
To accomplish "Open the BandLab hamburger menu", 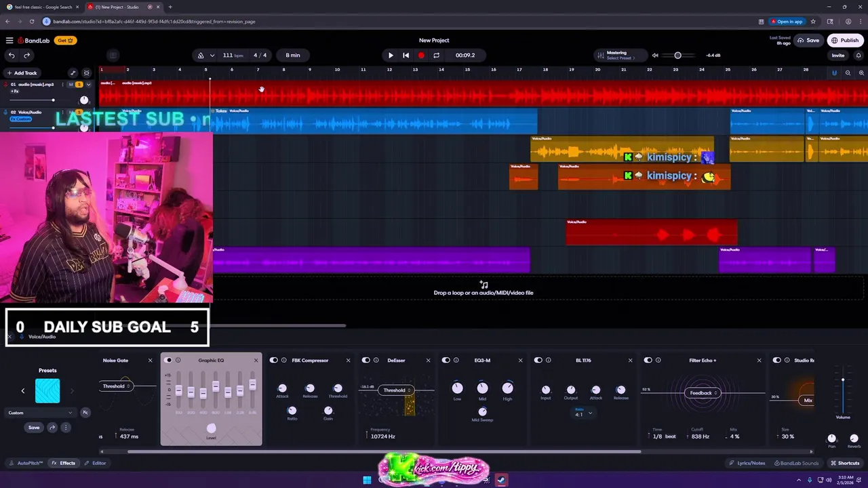I will click(x=9, y=40).
